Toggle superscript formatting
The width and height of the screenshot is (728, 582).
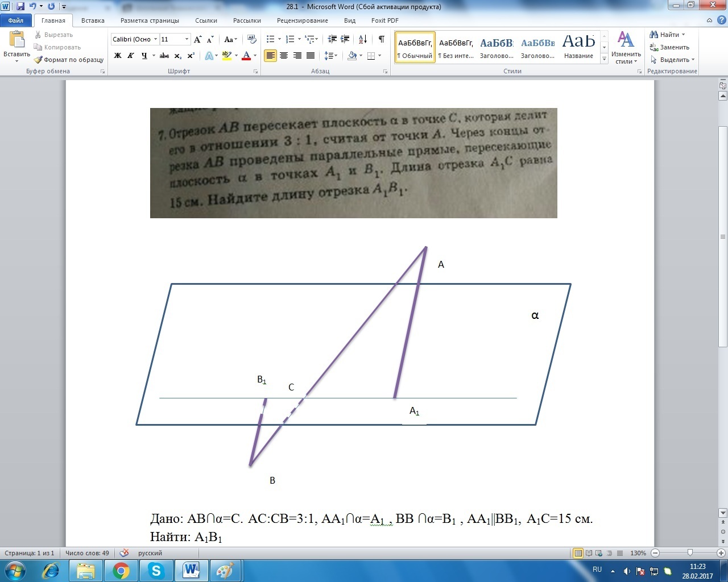click(191, 56)
